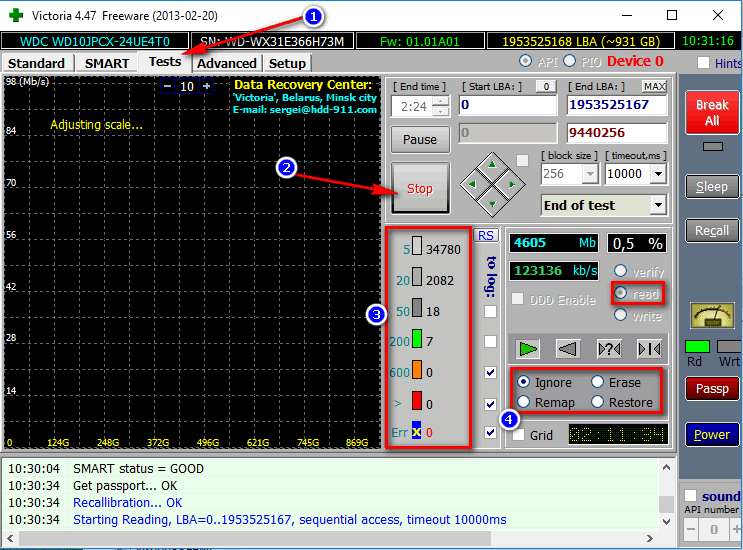The width and height of the screenshot is (743, 550).
Task: Expand the block size dropdown
Action: 590,174
